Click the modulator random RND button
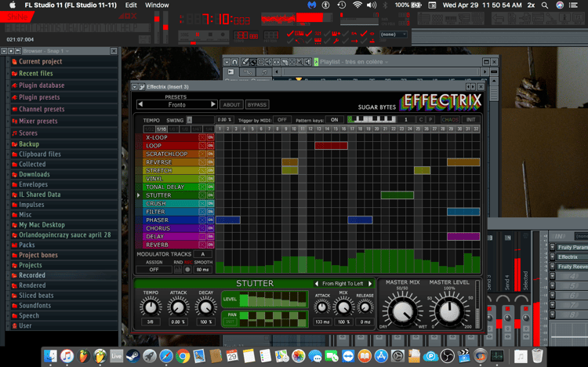 [178, 270]
